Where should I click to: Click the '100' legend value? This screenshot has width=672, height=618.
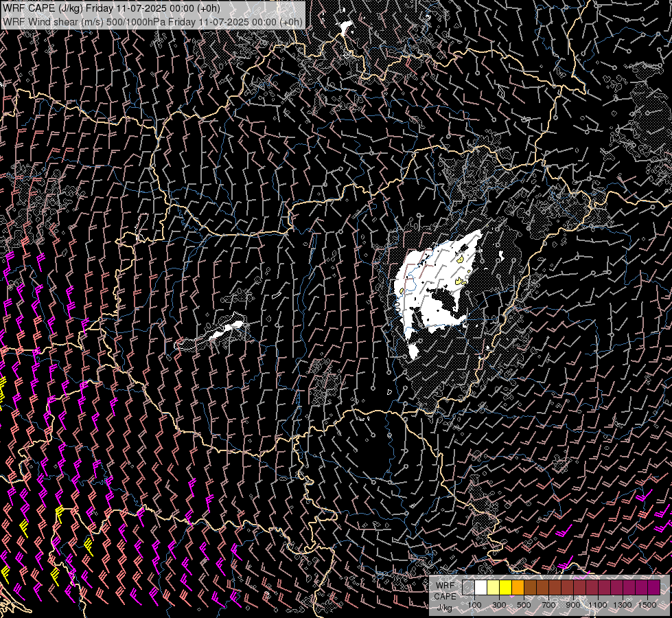[474, 605]
